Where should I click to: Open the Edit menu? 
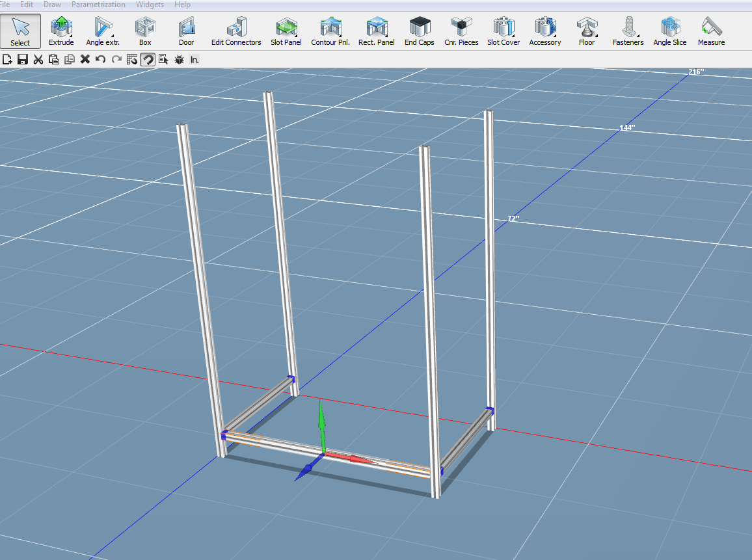(x=27, y=5)
